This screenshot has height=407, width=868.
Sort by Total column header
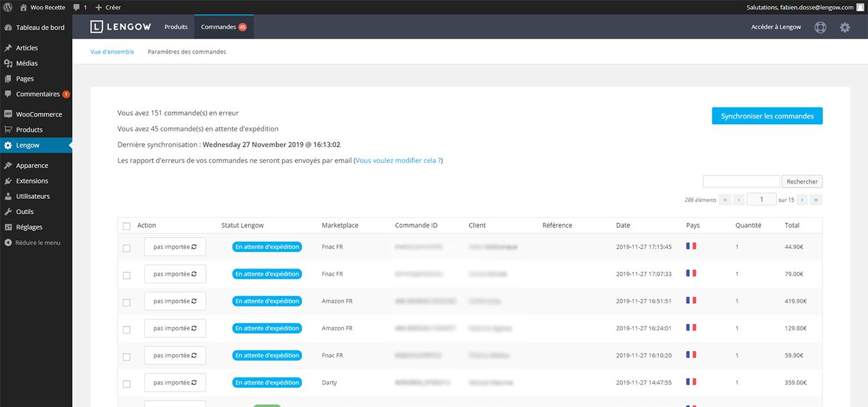coord(792,225)
